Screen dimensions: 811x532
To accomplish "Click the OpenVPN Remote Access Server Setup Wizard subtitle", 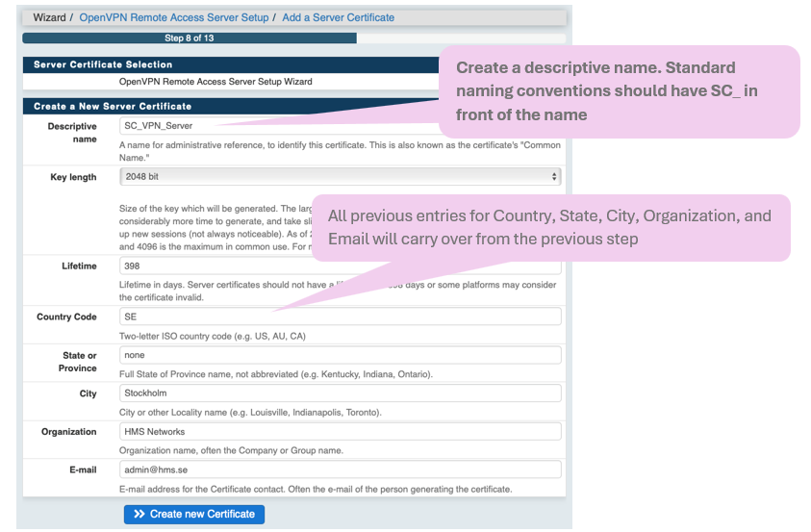I will click(x=215, y=82).
